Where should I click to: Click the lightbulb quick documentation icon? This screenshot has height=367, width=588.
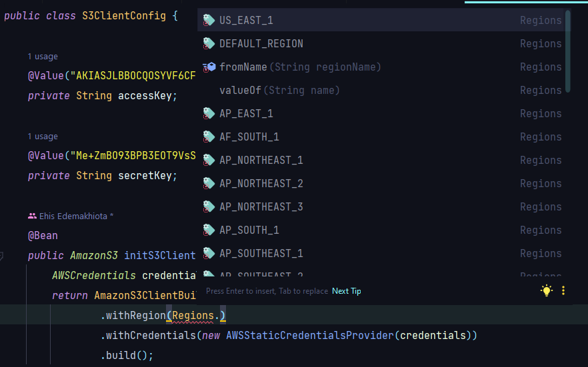point(547,290)
